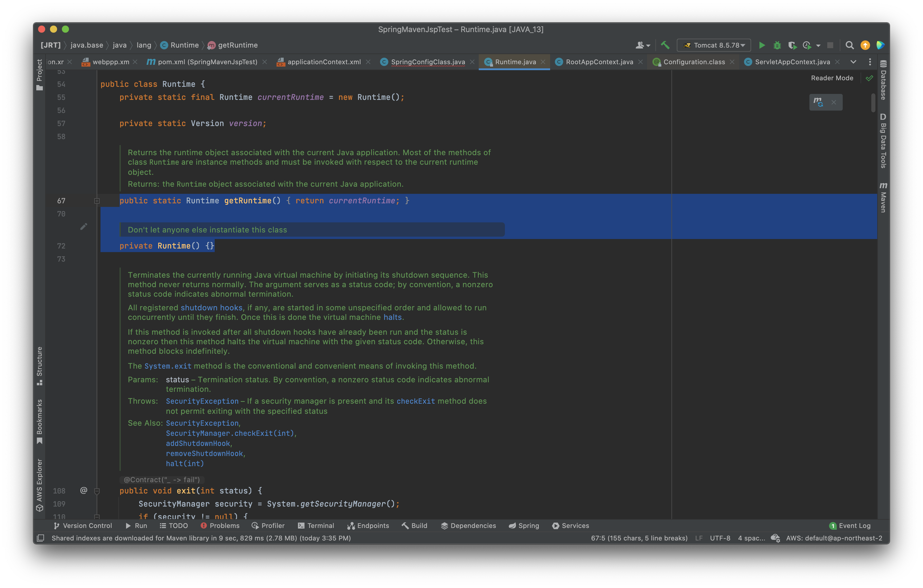Click the Load Maven changes icon

coord(818,102)
